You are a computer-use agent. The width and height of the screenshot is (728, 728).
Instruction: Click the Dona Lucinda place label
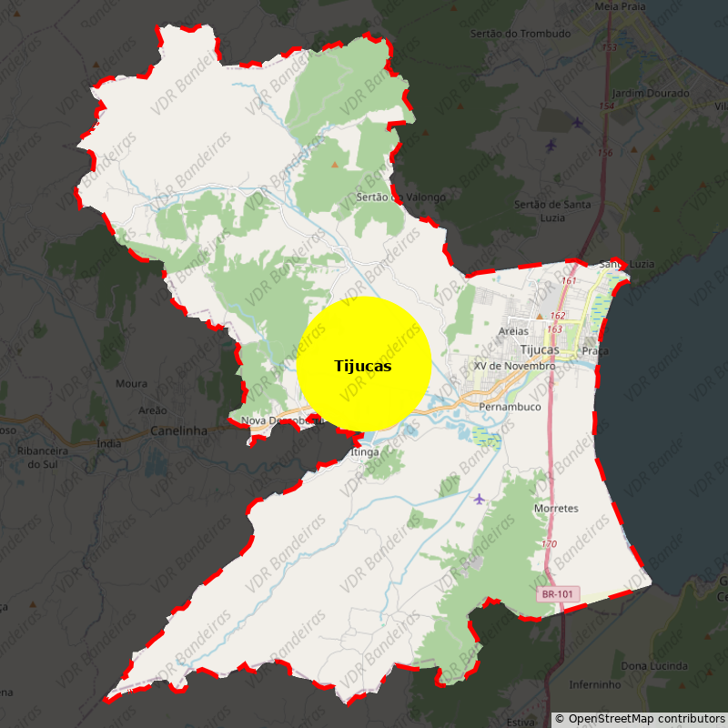pyautogui.click(x=652, y=666)
